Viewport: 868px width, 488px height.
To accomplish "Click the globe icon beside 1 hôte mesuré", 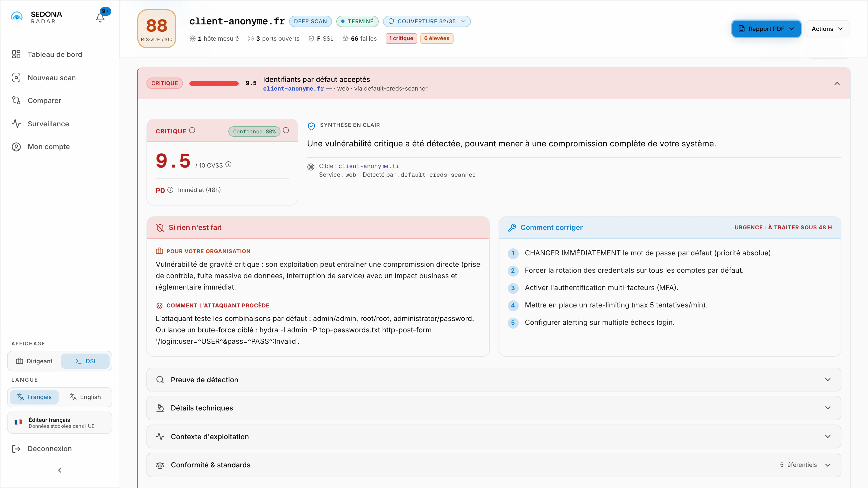I will click(192, 39).
